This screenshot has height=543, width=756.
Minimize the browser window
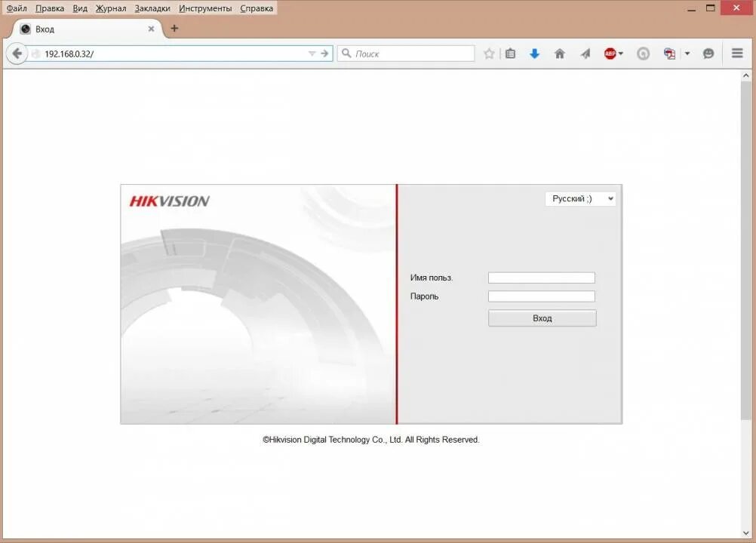click(691, 8)
